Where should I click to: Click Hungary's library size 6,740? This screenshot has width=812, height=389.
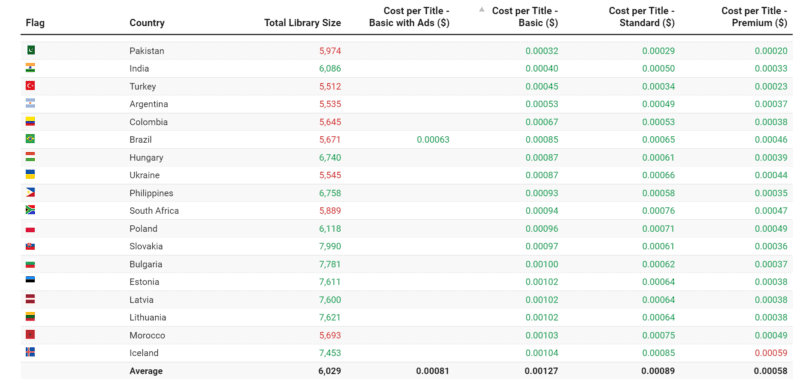pyautogui.click(x=330, y=157)
